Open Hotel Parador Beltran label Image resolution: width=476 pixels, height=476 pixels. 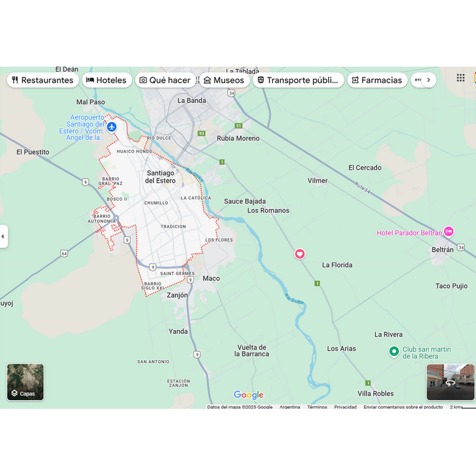tap(409, 233)
